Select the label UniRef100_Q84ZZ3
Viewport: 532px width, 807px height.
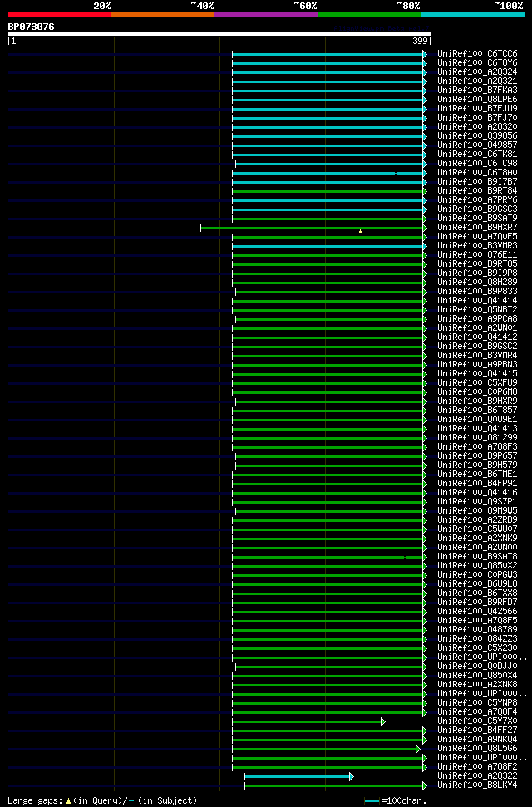click(477, 639)
